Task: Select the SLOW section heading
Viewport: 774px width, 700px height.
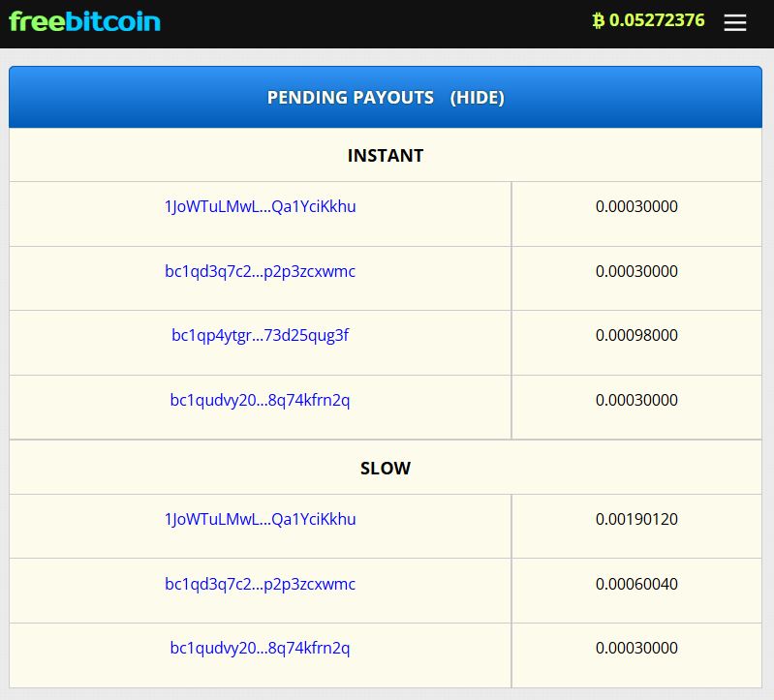Action: (x=385, y=469)
